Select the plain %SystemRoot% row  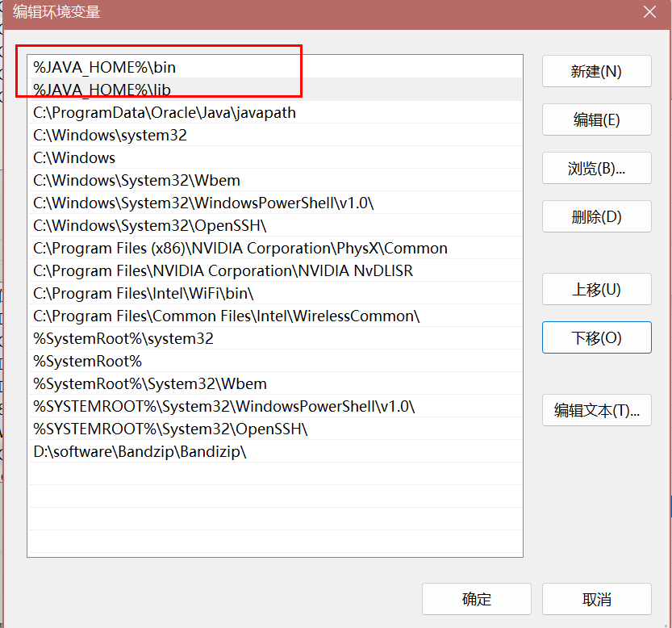click(275, 361)
